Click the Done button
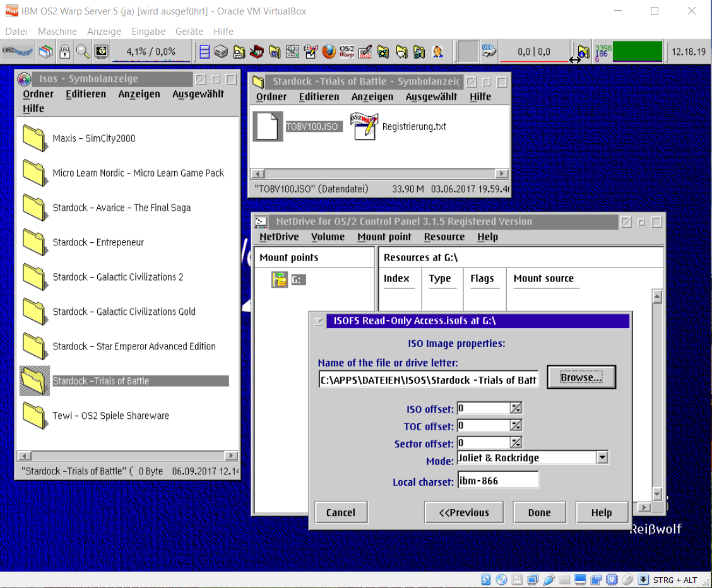 click(x=540, y=512)
